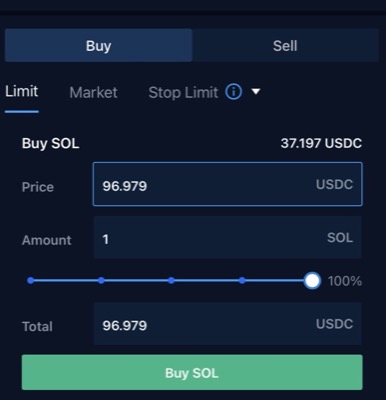386x400 pixels.
Task: Set slider to 0% marker dot
Action: pos(31,280)
